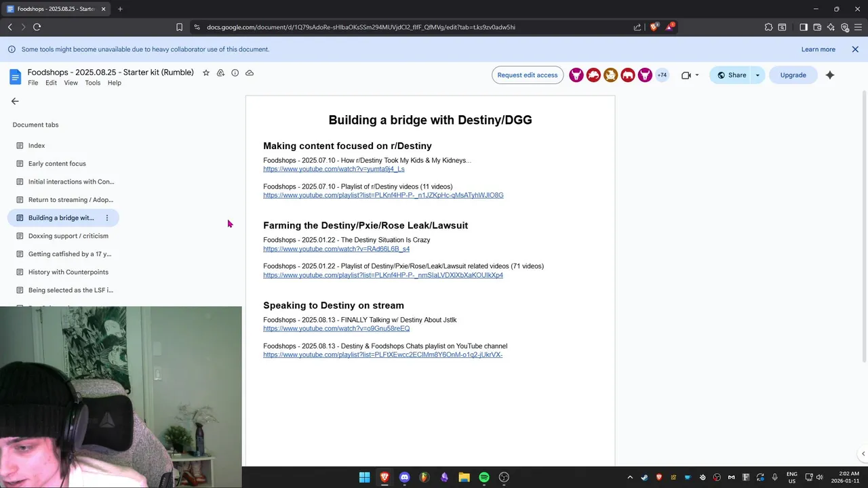Click the document info icon

pos(235,73)
